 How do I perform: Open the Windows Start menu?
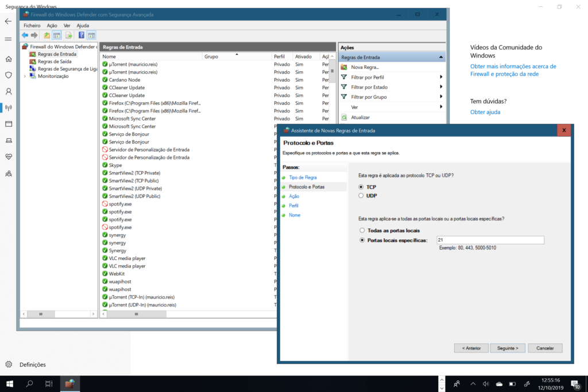click(x=10, y=384)
